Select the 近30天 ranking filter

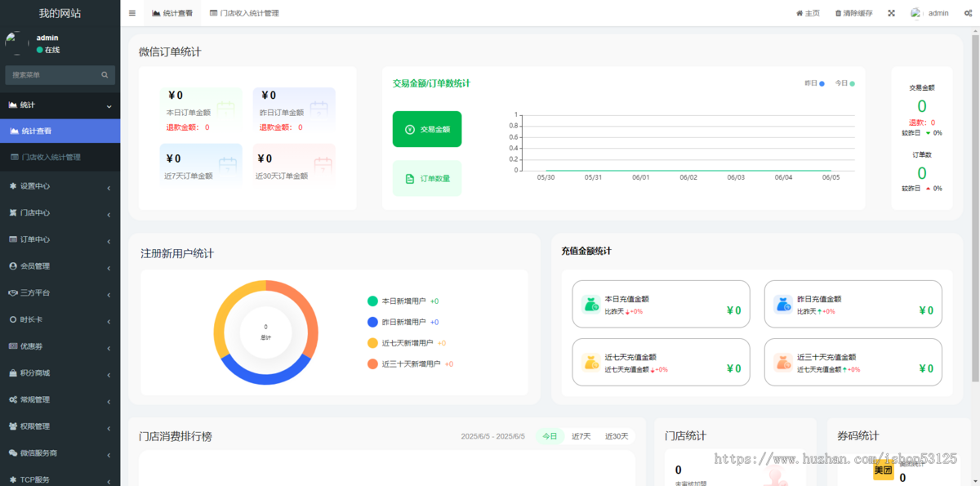(x=617, y=436)
